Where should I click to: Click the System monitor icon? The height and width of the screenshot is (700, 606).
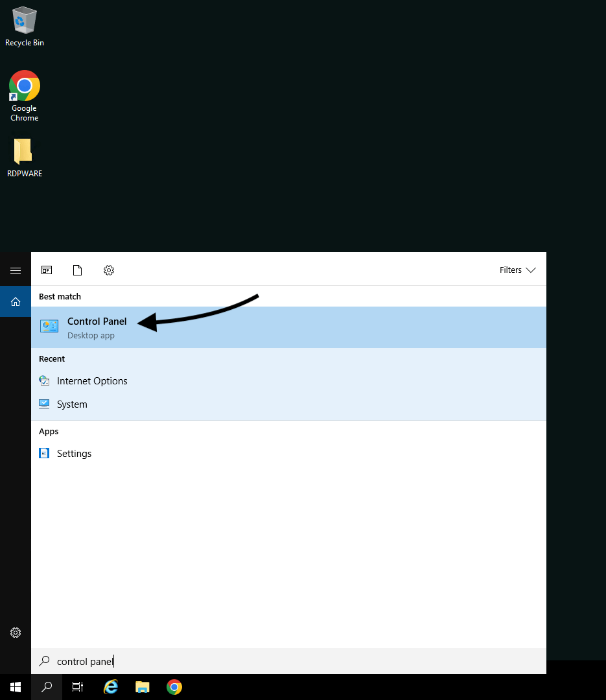[x=44, y=404]
